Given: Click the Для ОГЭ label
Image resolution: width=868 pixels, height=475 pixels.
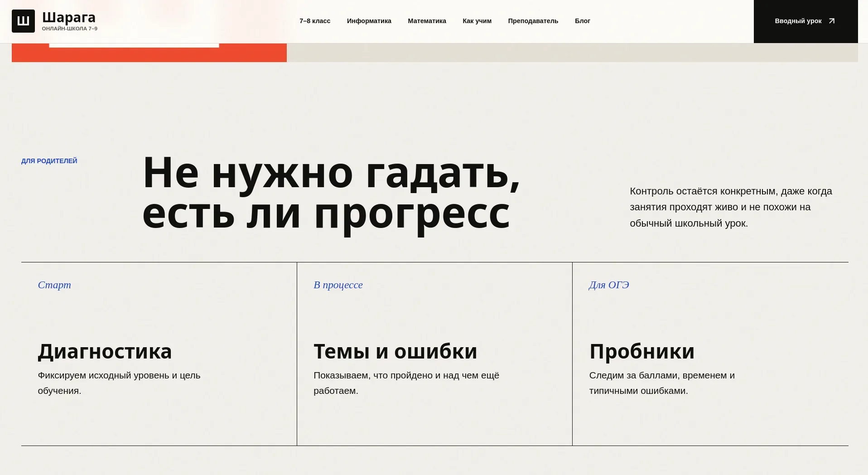Looking at the screenshot, I should coord(609,285).
